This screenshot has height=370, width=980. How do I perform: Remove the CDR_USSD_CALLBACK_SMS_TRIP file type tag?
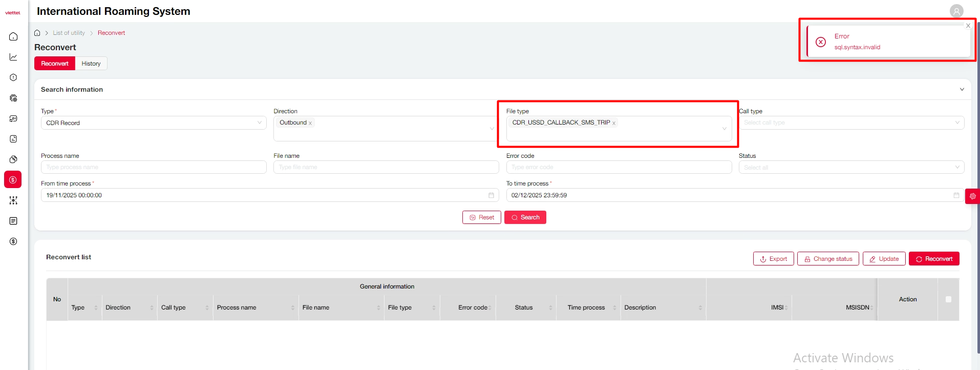point(613,123)
